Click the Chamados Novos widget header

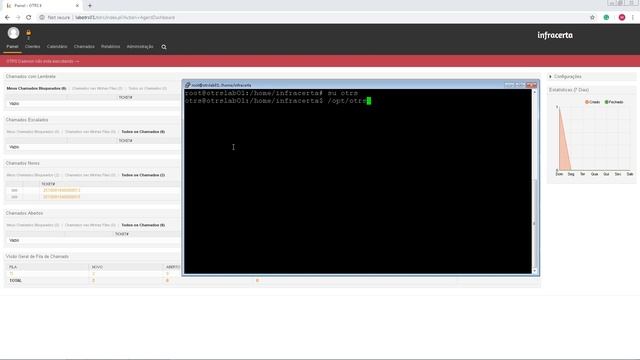click(22, 163)
